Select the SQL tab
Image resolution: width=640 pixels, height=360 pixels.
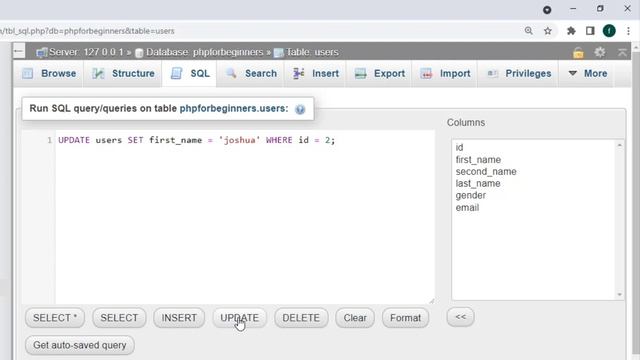tap(189, 73)
